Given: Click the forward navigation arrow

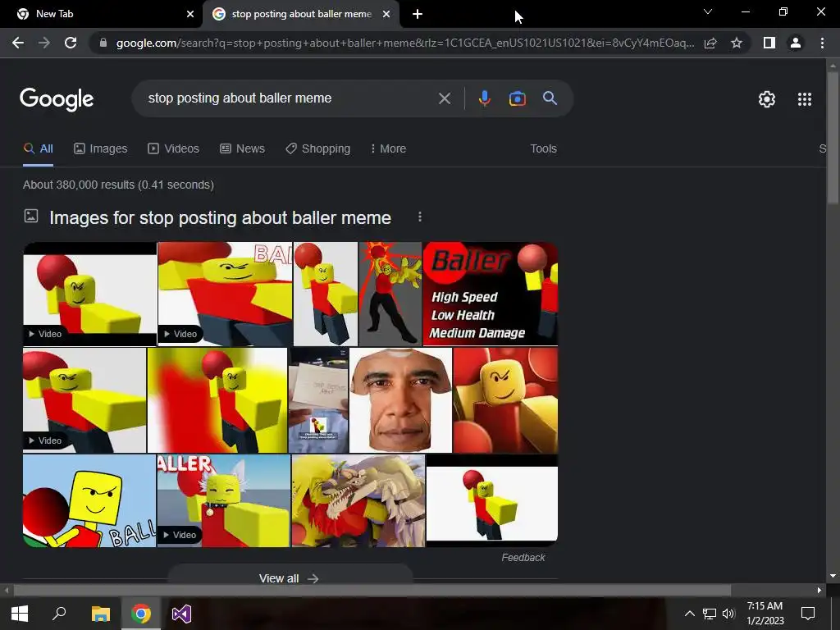Looking at the screenshot, I should [x=44, y=43].
